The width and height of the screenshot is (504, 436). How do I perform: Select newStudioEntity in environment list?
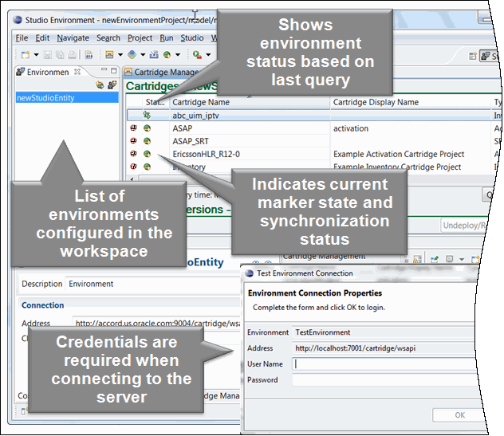coord(67,98)
